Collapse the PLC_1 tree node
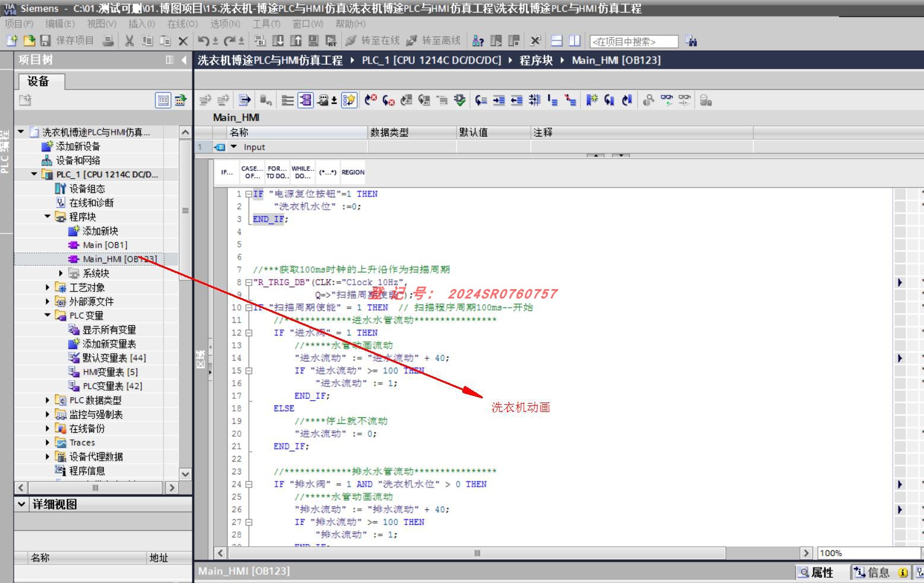The height and width of the screenshot is (583, 924). (x=34, y=175)
